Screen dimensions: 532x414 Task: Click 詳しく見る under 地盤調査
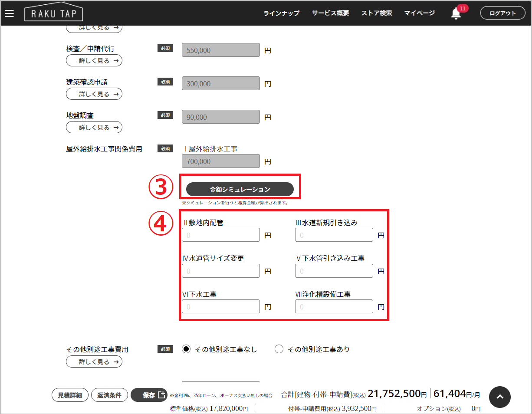point(94,127)
